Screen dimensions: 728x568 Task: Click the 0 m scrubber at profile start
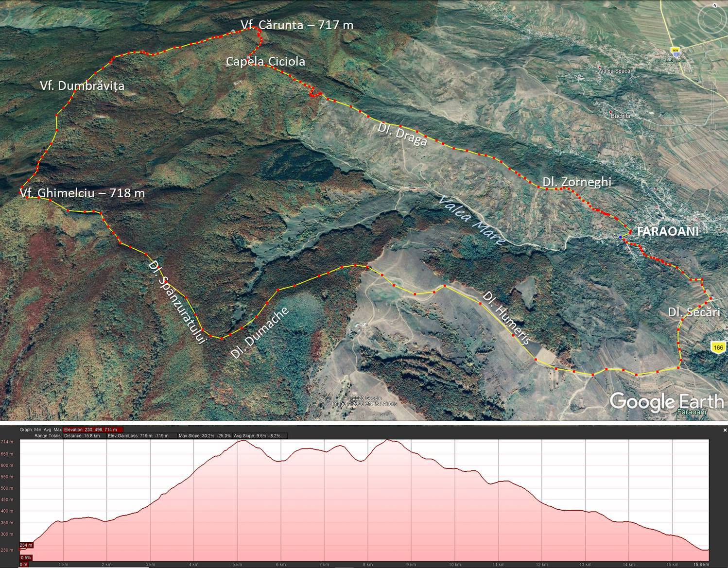pyautogui.click(x=23, y=565)
